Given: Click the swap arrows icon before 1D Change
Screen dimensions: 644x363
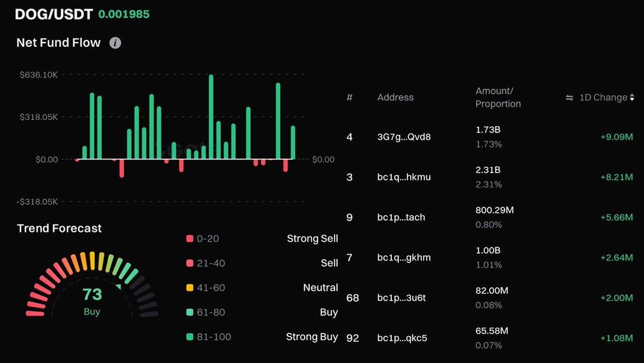Looking at the screenshot, I should (x=569, y=97).
